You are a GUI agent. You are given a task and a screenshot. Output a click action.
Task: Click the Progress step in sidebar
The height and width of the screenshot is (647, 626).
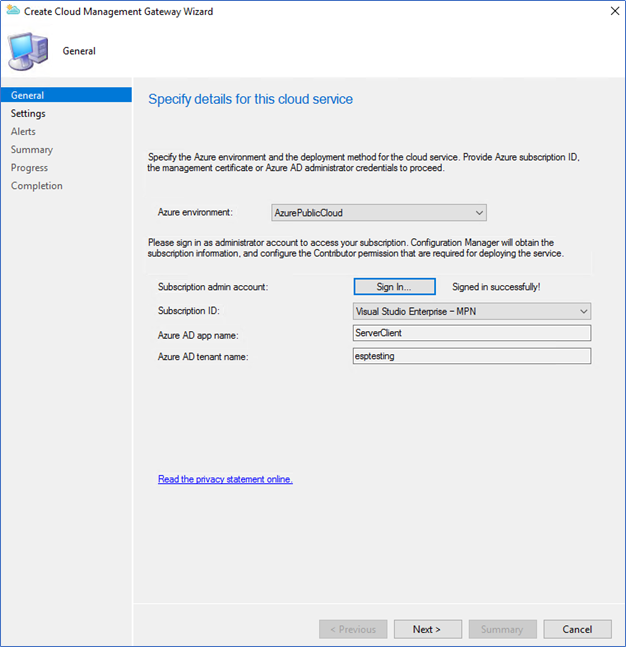point(29,168)
